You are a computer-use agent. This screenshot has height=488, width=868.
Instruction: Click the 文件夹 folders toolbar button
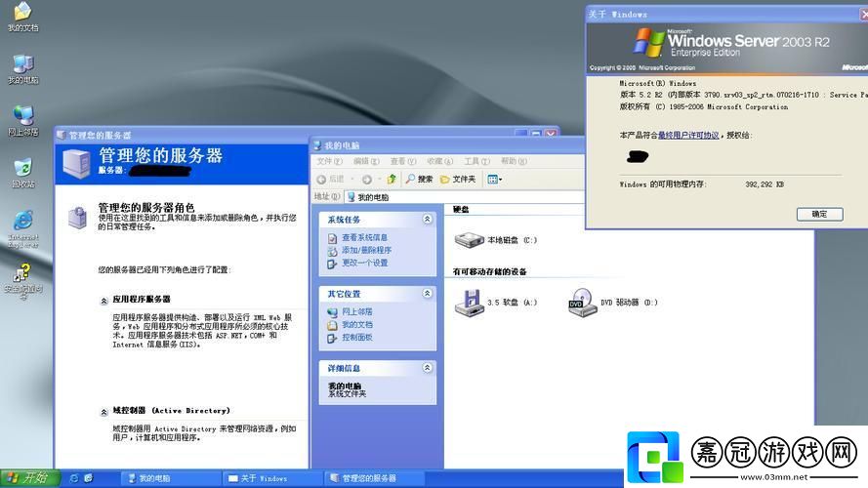457,180
